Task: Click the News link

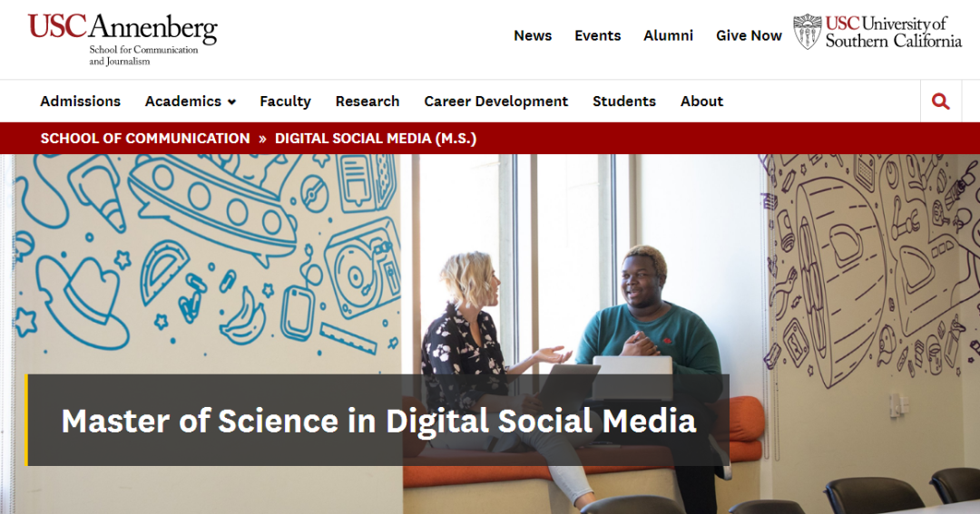Action: click(533, 35)
